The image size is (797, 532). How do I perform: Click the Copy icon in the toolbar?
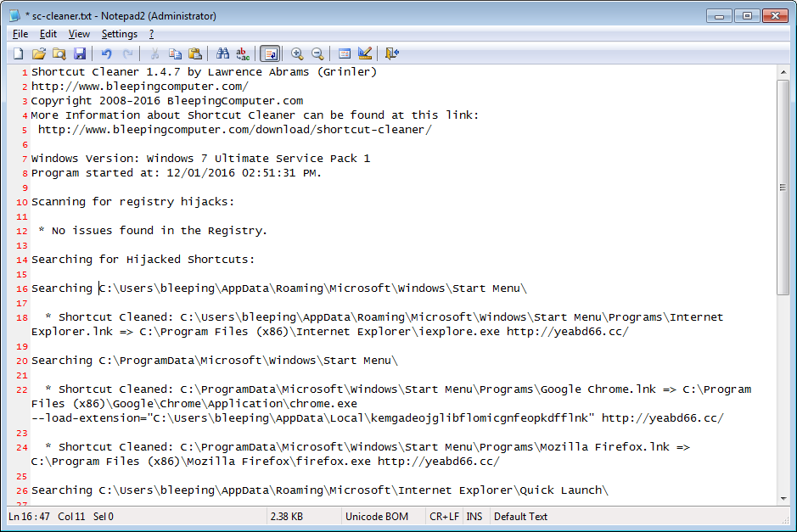click(x=175, y=53)
